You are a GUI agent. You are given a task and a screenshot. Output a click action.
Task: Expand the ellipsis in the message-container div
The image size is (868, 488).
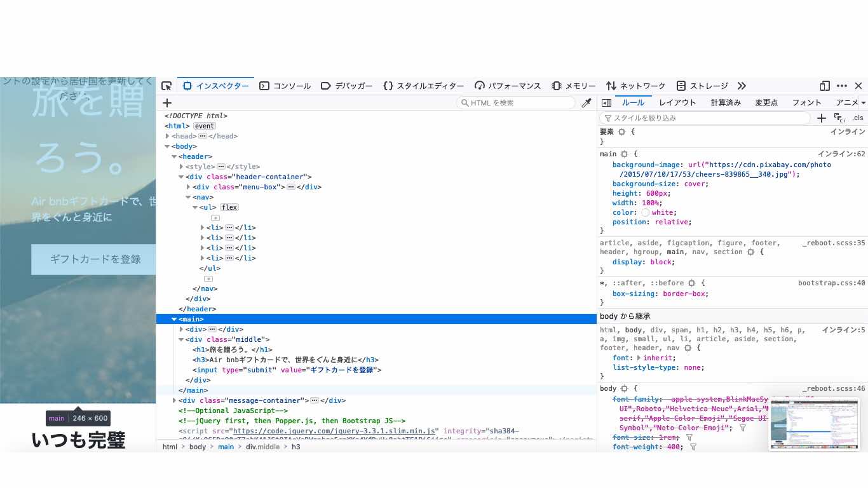pyautogui.click(x=314, y=400)
